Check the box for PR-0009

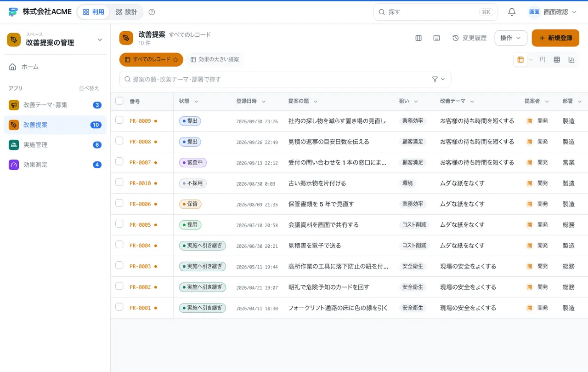click(119, 120)
